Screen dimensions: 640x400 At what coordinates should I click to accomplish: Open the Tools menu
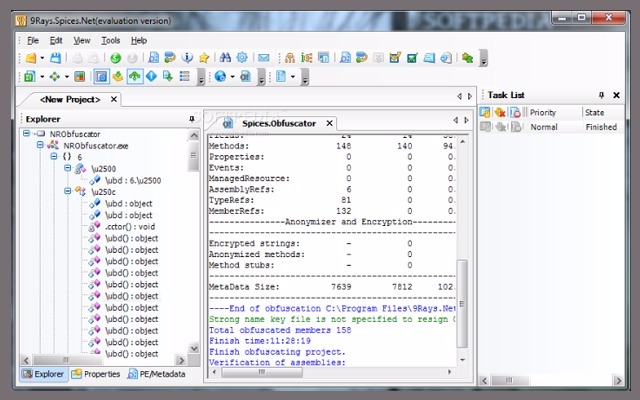(111, 40)
